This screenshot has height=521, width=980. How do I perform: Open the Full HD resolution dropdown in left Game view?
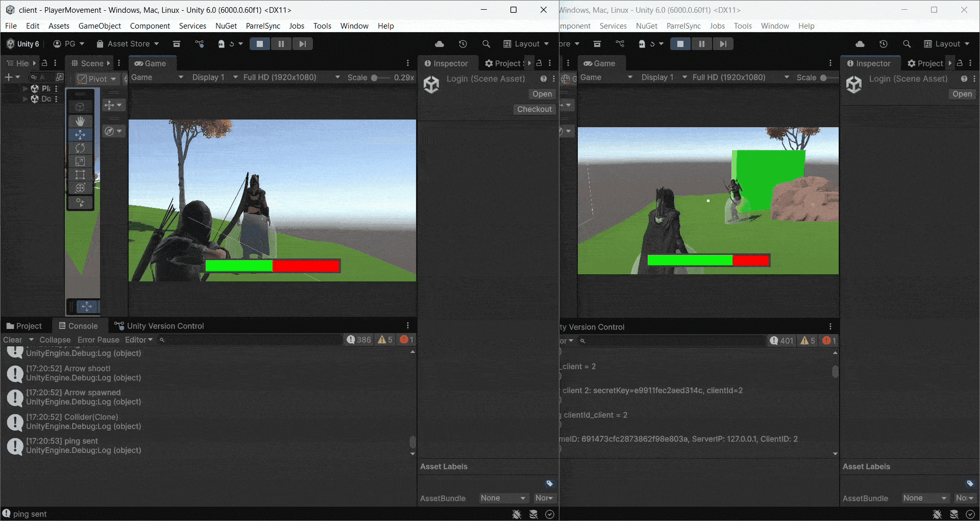pos(291,77)
